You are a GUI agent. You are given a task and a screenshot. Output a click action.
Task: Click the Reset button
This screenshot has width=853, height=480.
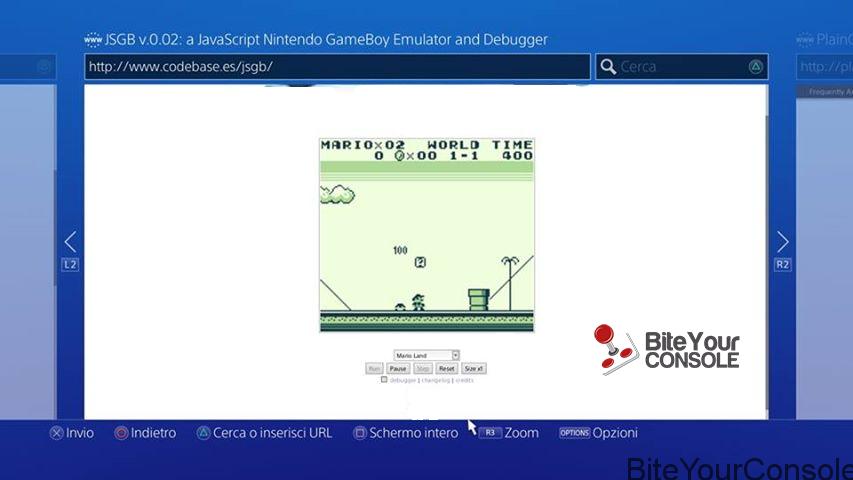click(447, 368)
